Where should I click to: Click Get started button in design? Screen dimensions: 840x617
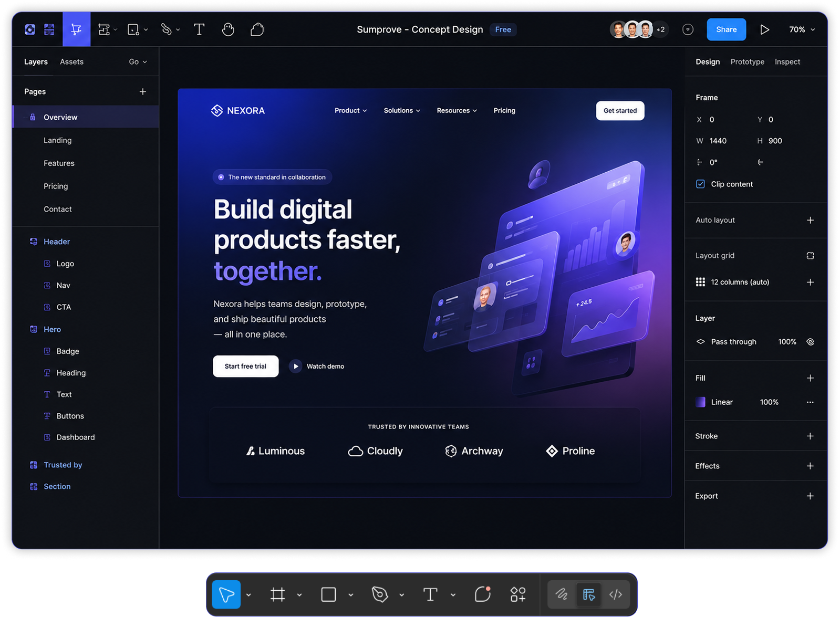(x=620, y=110)
